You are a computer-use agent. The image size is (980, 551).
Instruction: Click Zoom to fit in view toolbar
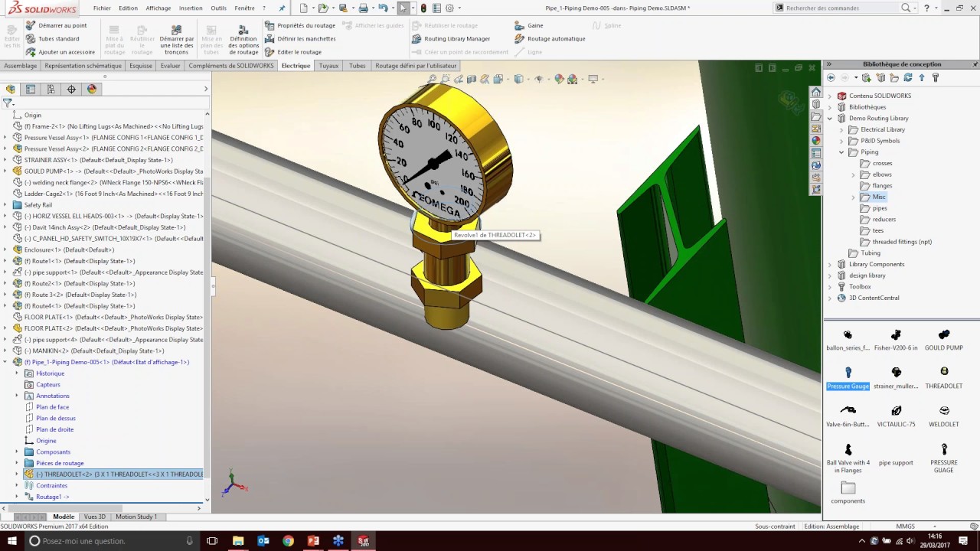432,79
